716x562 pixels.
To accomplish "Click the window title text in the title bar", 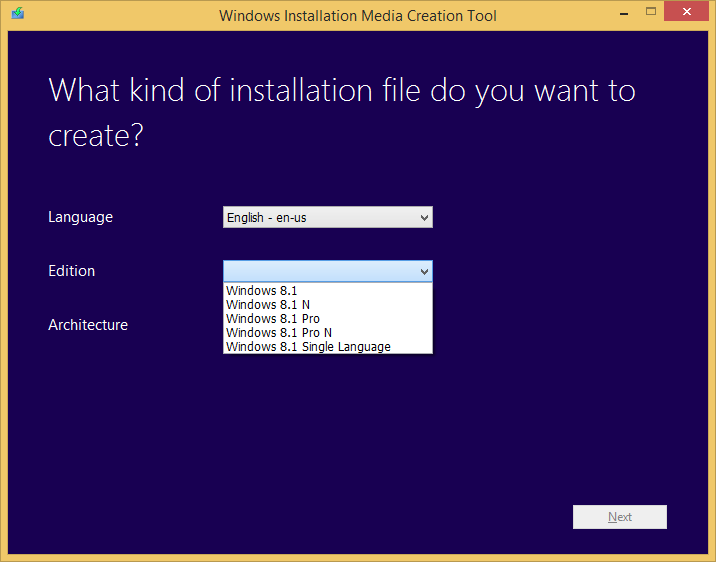I will [x=358, y=15].
